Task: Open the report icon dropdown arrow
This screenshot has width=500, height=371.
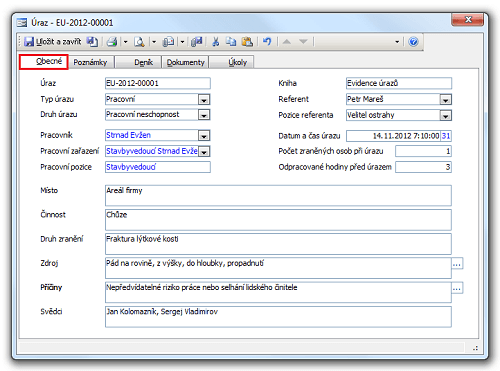Action: pyautogui.click(x=182, y=42)
